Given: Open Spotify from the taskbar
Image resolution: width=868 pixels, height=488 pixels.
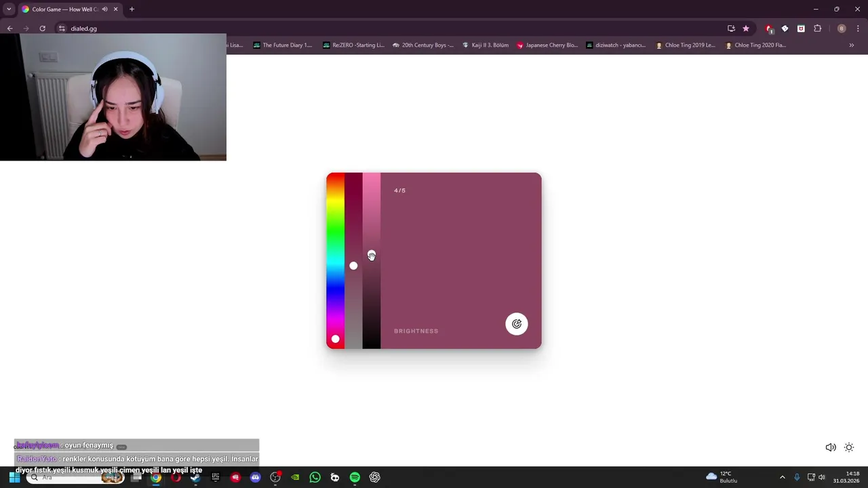Looking at the screenshot, I should (355, 477).
